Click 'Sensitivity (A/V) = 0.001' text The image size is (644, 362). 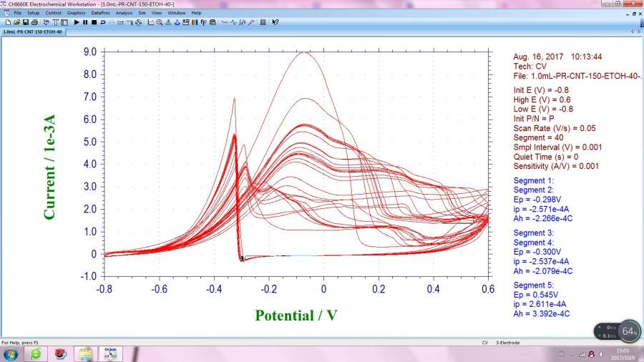[x=556, y=166]
